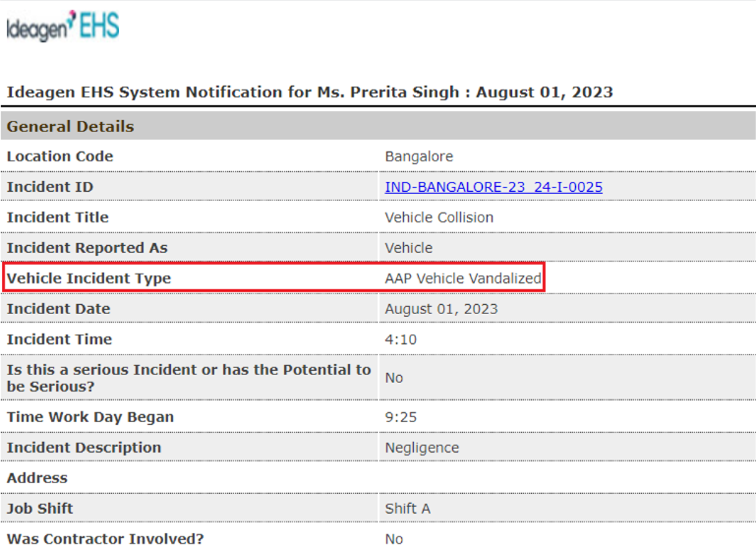Click the Bangalore location code value
The width and height of the screenshot is (756, 549).
[419, 156]
